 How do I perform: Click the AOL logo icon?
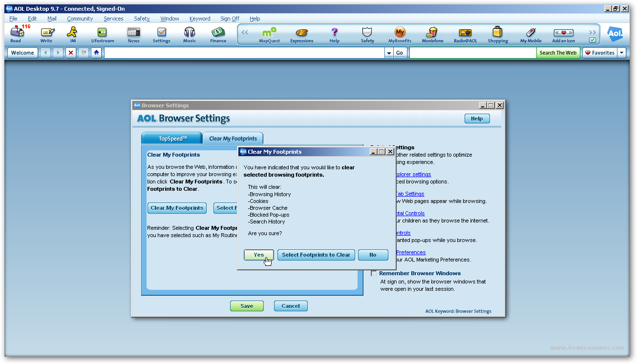(615, 34)
